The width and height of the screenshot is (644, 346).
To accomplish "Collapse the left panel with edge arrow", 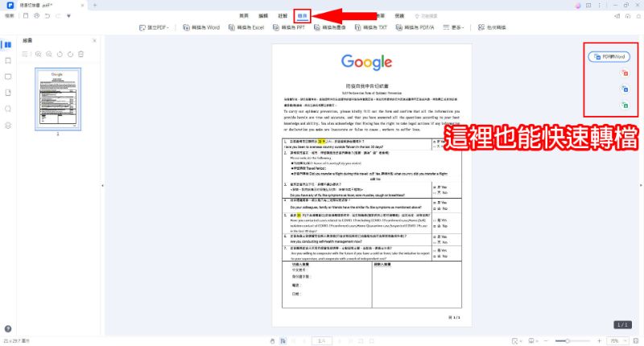I will [x=103, y=186].
